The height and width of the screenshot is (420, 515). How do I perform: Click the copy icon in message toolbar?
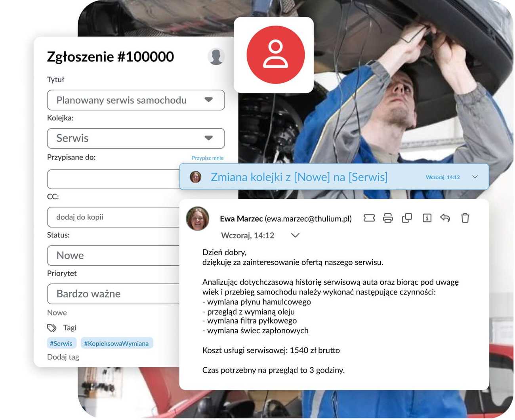(407, 218)
